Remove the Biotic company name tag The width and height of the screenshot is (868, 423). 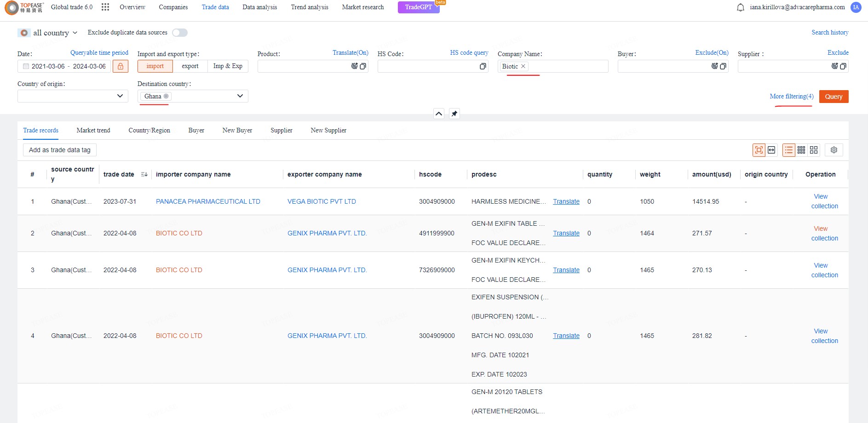pos(523,66)
